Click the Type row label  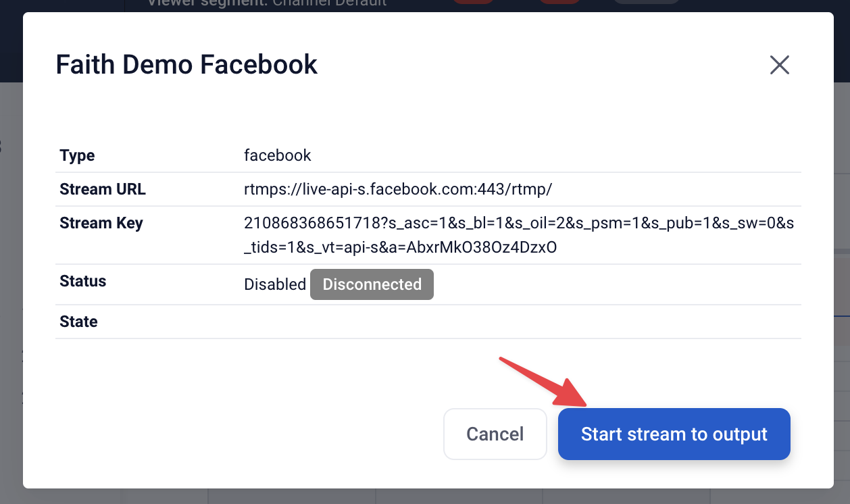click(x=77, y=155)
